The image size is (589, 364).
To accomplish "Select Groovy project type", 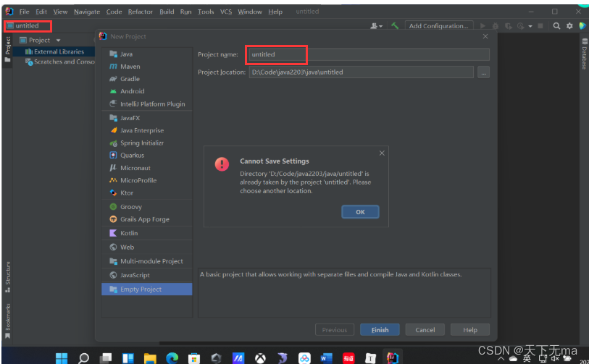I will point(146,207).
